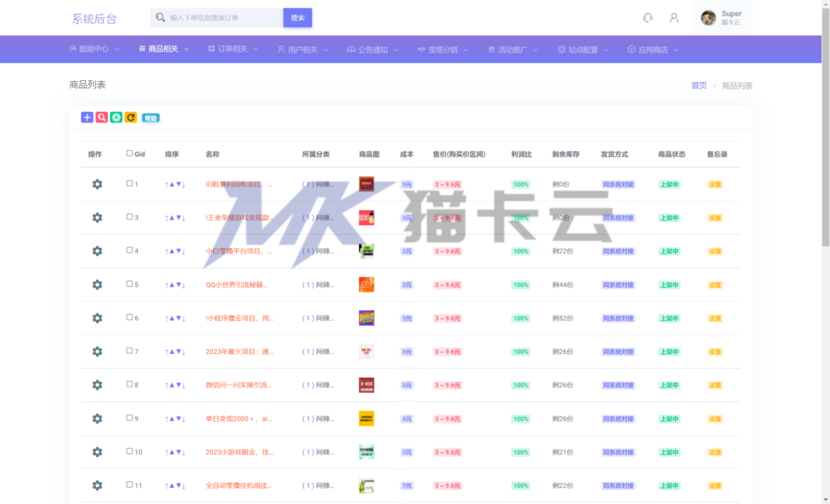830x504 pixels.
Task: Click the green gear settings toolbar icon
Action: [x=116, y=117]
